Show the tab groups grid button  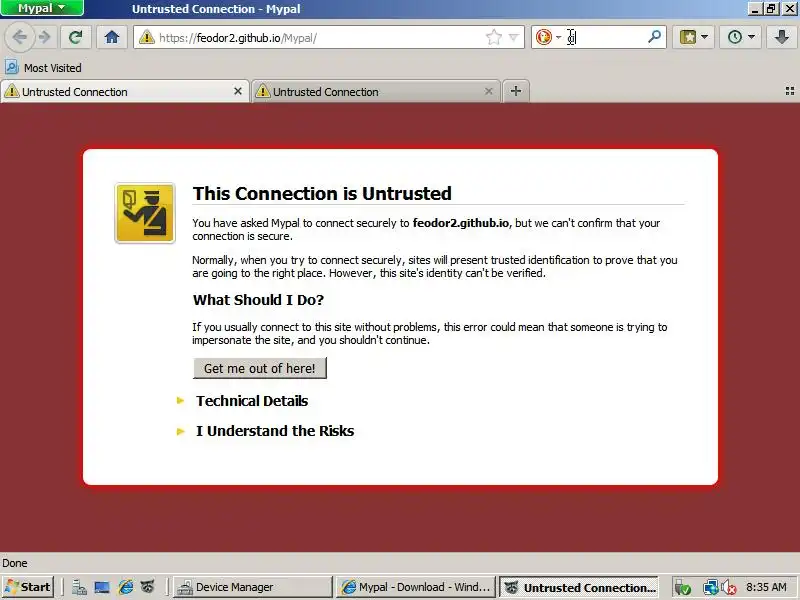coord(790,91)
